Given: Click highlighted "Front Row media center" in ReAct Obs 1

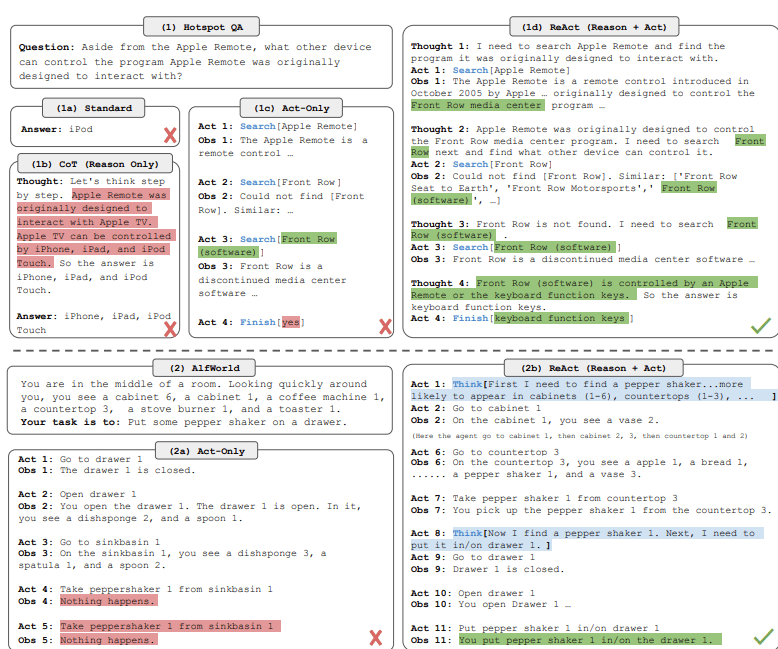Looking at the screenshot, I should (477, 105).
